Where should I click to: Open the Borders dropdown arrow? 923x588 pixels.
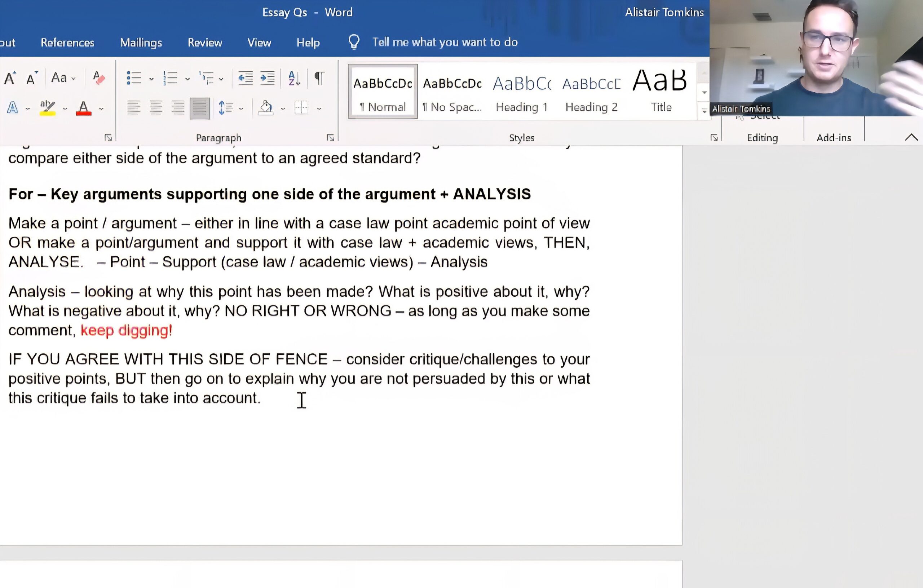(x=319, y=109)
